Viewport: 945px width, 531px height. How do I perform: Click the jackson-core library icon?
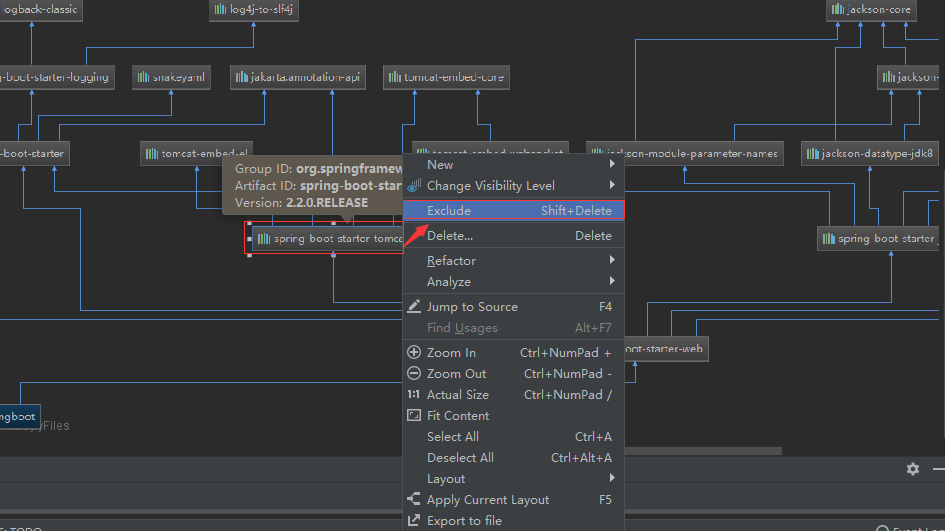pyautogui.click(x=838, y=9)
